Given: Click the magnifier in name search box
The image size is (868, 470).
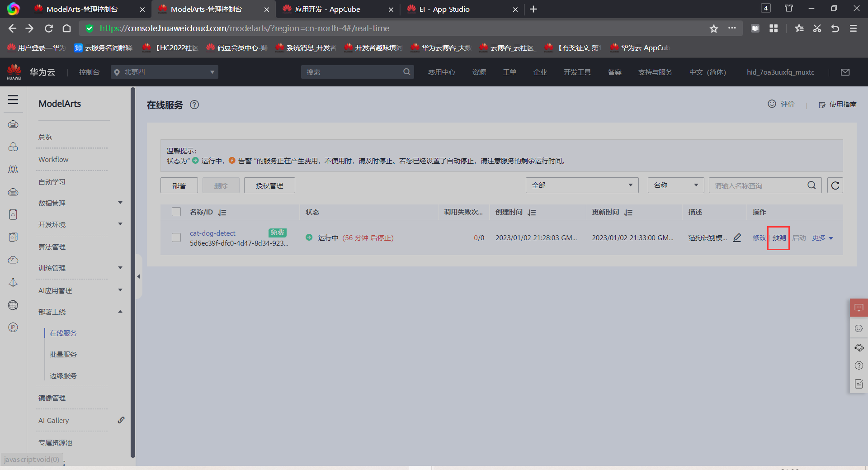Looking at the screenshot, I should coord(811,185).
